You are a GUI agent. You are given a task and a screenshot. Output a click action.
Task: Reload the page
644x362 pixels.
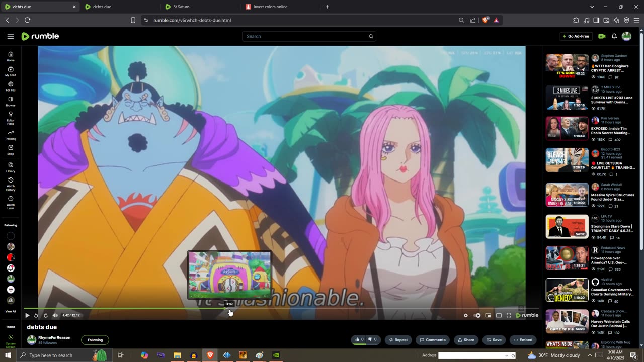[27, 20]
